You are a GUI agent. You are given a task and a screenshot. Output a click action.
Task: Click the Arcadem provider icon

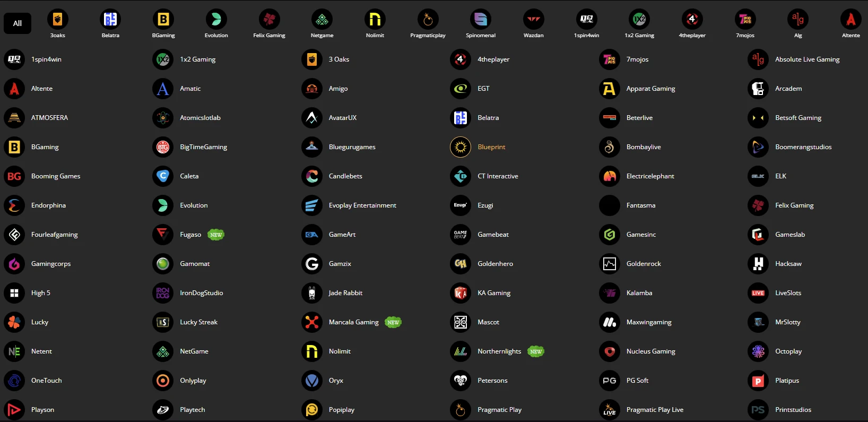point(758,89)
